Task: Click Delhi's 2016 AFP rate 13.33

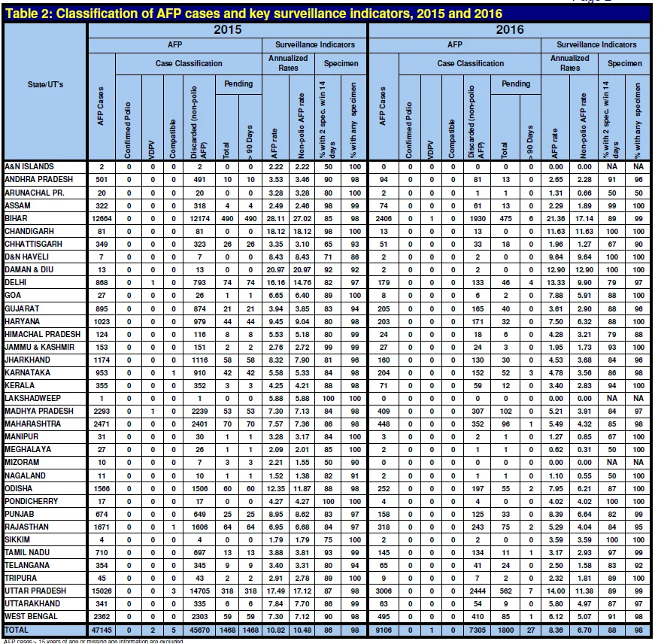Action: click(556, 283)
